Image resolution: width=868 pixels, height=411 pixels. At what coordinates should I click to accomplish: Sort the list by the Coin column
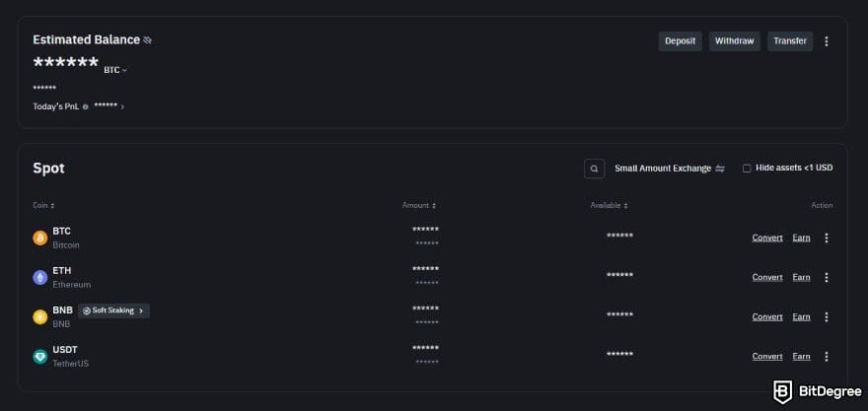43,205
